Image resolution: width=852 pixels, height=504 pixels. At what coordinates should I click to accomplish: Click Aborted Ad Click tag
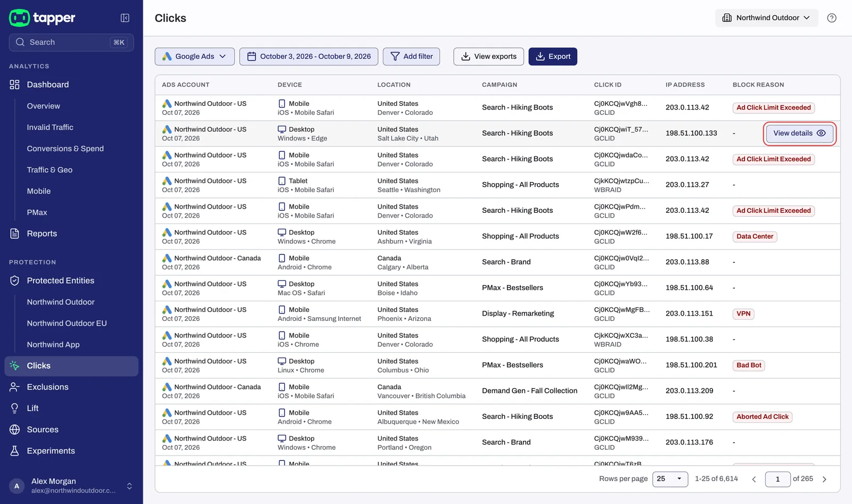click(763, 417)
